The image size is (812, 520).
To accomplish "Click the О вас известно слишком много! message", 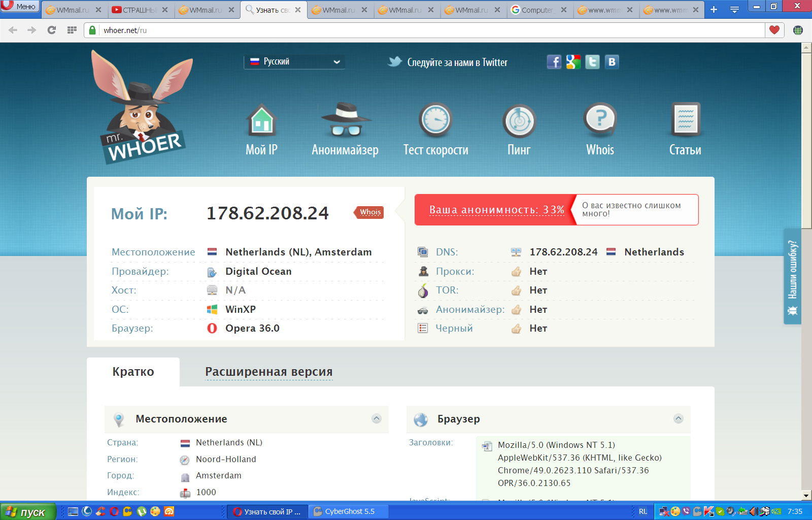I will [632, 209].
